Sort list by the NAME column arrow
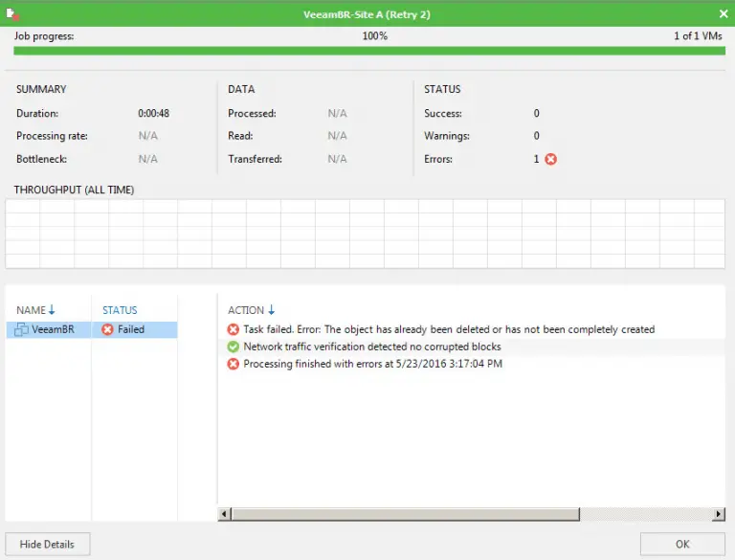 click(x=52, y=310)
